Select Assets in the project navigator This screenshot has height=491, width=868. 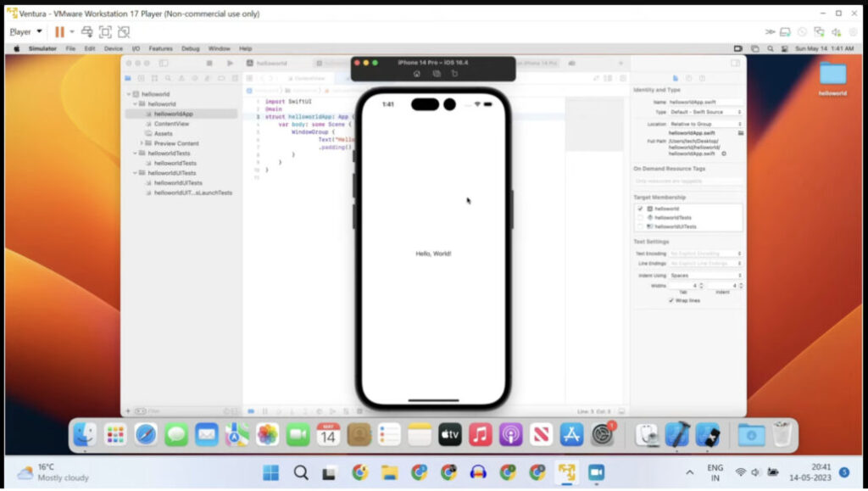(164, 133)
